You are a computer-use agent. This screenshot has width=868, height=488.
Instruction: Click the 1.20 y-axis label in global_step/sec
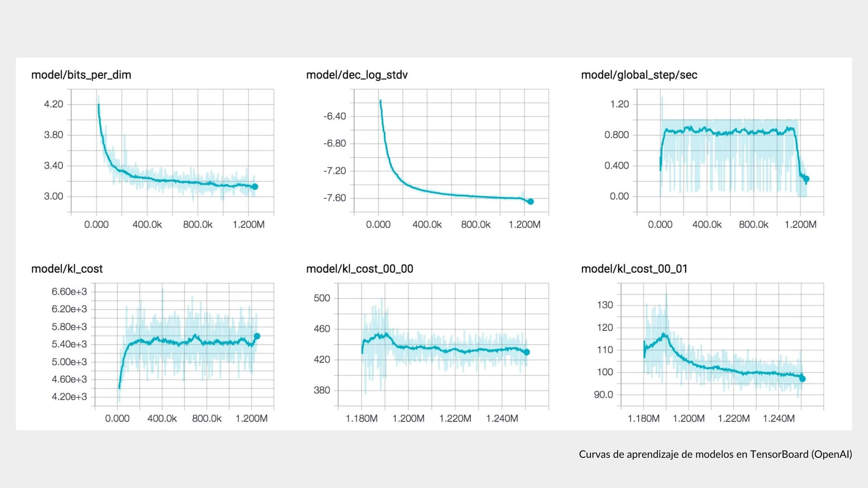point(620,104)
